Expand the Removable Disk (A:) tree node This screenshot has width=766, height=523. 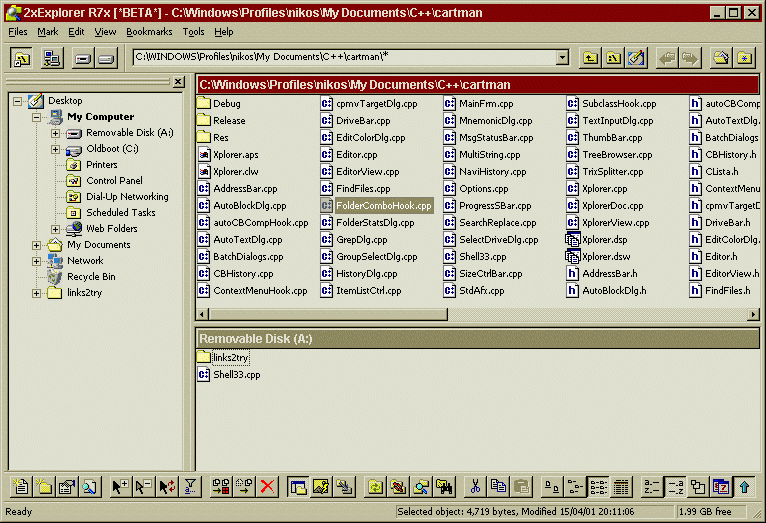click(56, 133)
